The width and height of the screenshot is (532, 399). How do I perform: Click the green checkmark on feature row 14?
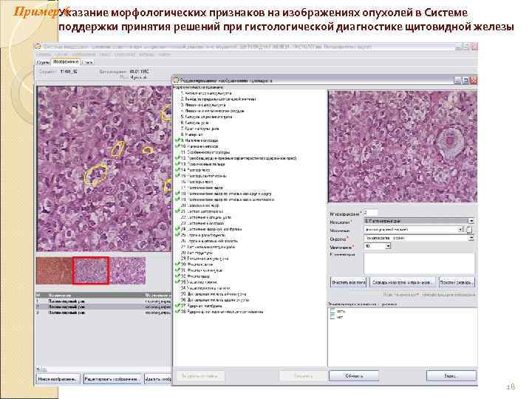point(177,170)
